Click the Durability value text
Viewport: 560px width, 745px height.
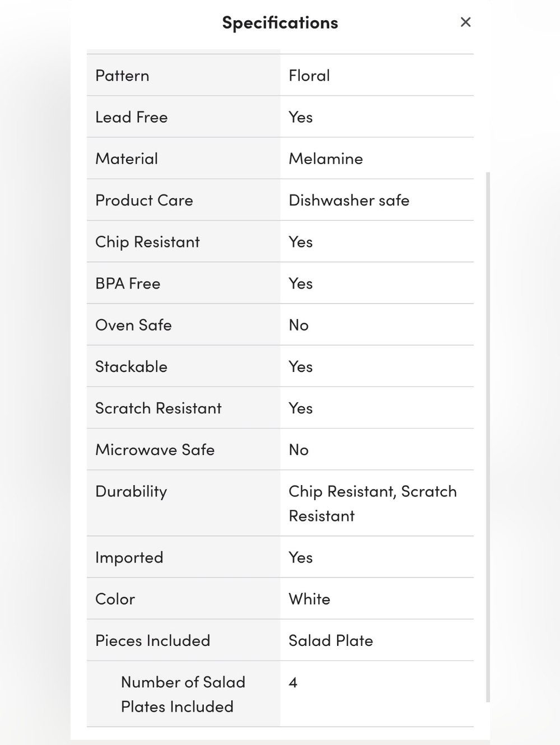[372, 503]
